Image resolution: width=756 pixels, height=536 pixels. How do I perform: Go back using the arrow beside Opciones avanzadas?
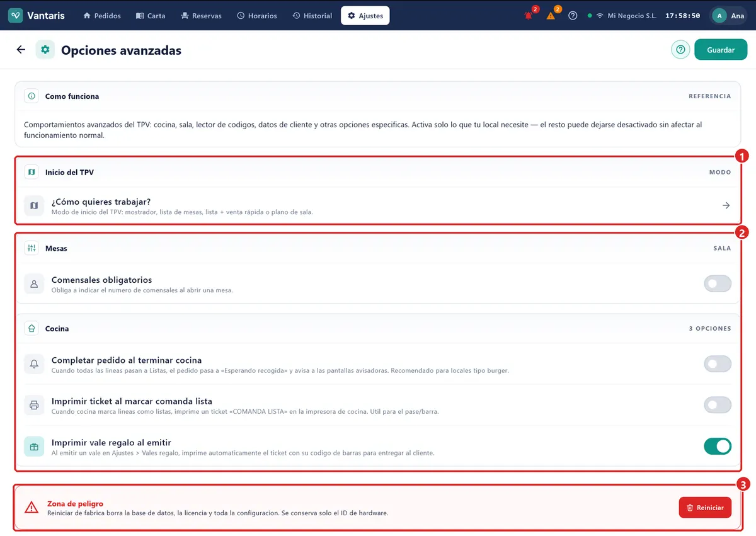(x=21, y=50)
